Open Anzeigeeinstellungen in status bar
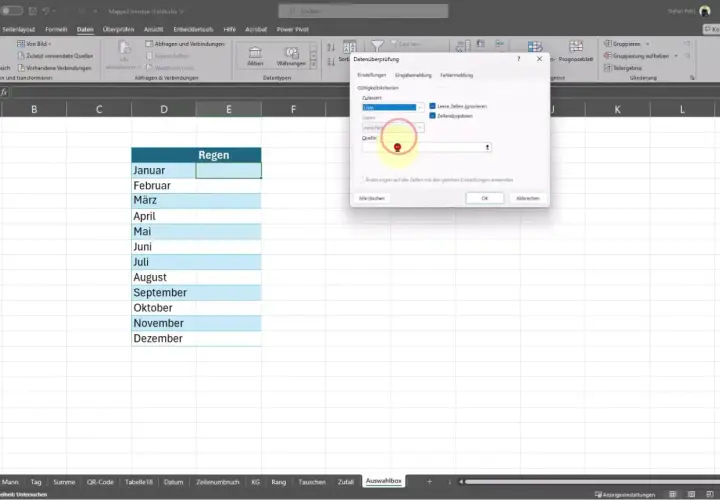This screenshot has height=500, width=720. [x=625, y=494]
